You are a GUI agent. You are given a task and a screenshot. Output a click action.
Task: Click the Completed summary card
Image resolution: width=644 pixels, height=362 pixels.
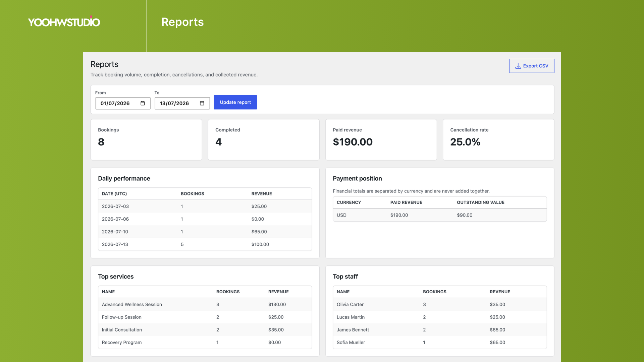(264, 140)
